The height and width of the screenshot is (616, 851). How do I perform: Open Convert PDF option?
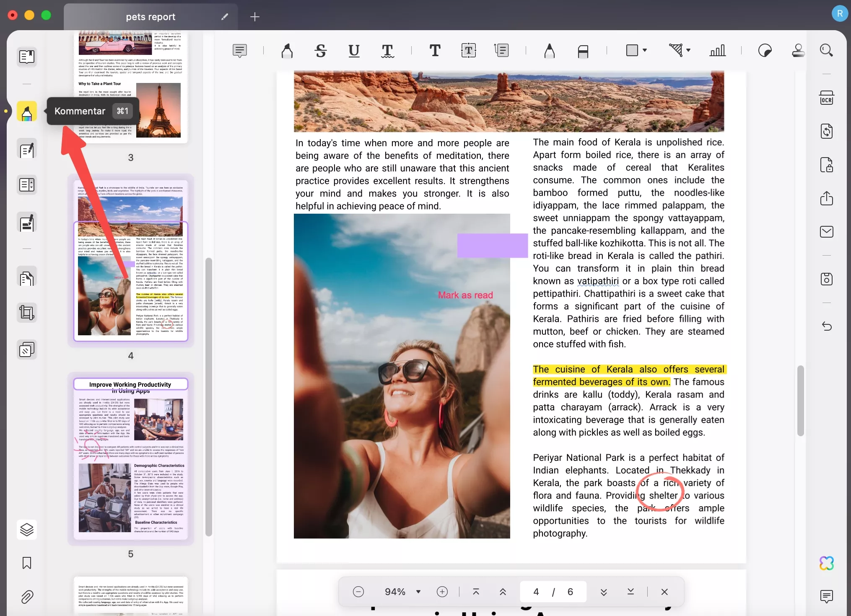click(x=827, y=131)
